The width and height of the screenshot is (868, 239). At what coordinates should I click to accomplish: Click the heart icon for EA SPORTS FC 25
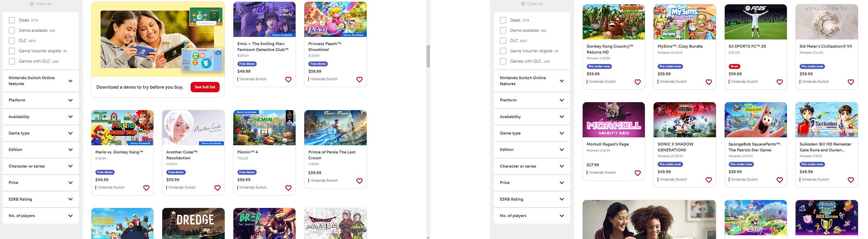[x=780, y=82]
